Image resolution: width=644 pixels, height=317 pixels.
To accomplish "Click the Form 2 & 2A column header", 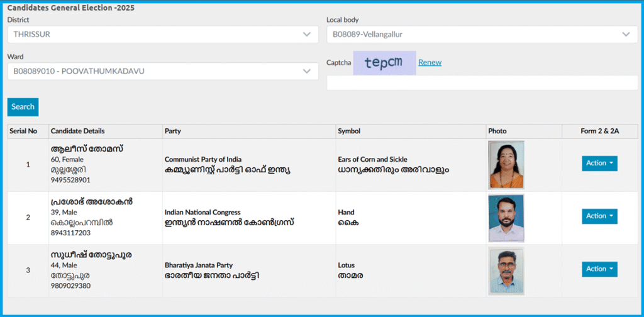I will tap(599, 131).
